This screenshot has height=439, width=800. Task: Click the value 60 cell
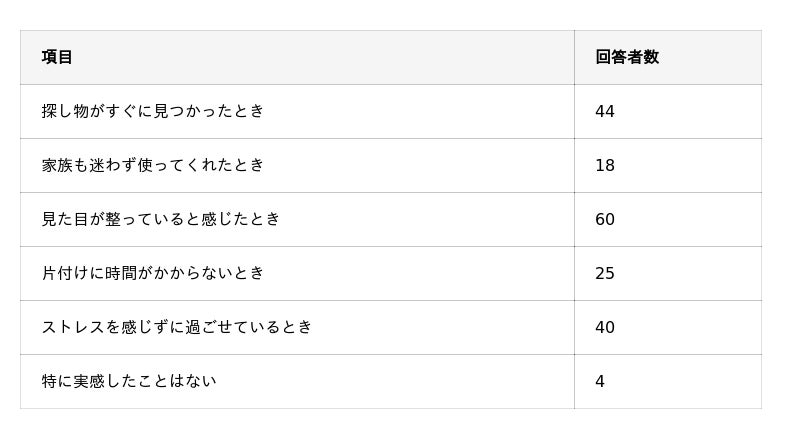[604, 219]
